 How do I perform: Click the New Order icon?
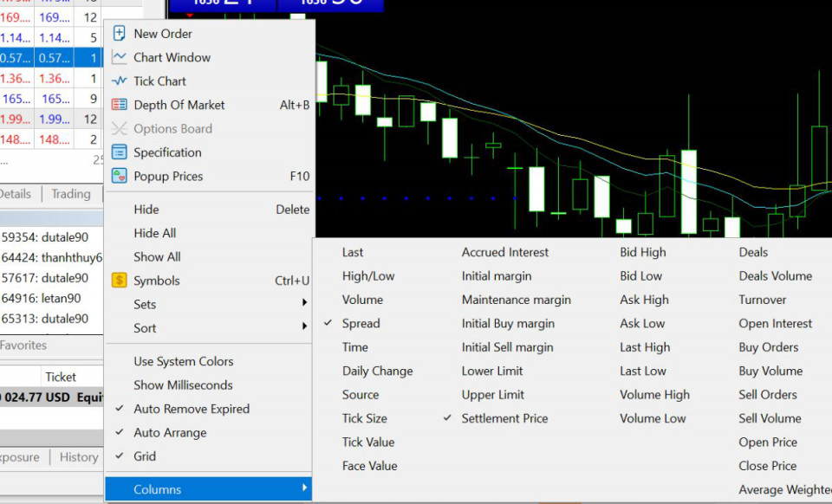click(120, 34)
